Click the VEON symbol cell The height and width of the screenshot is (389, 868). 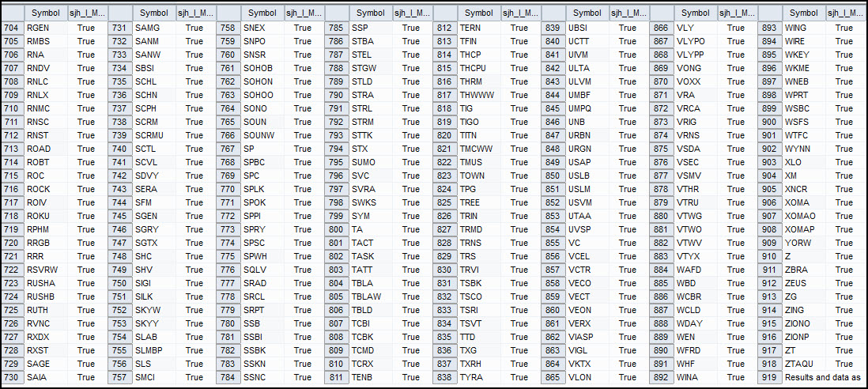click(x=588, y=310)
